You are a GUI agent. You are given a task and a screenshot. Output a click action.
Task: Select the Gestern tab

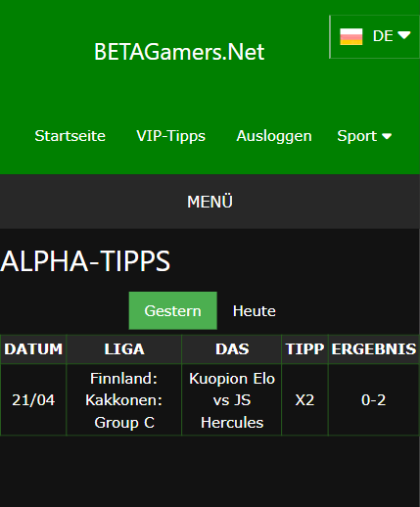pos(173,310)
